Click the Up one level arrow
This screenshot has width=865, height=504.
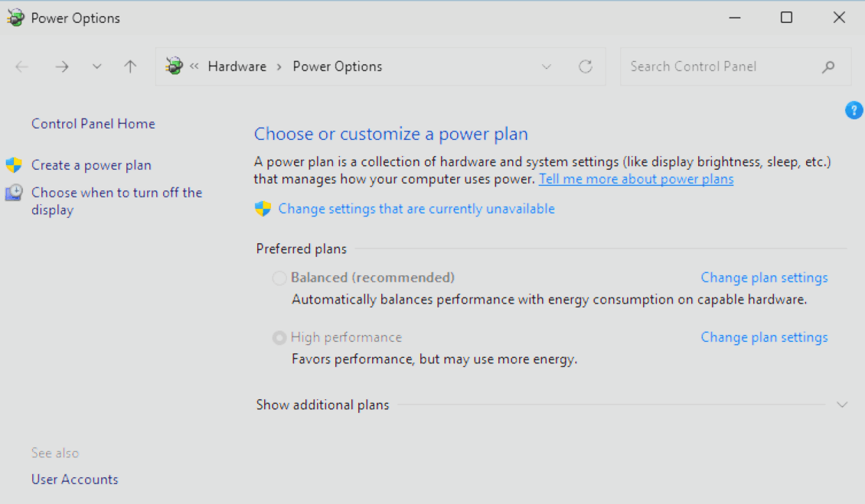(130, 67)
